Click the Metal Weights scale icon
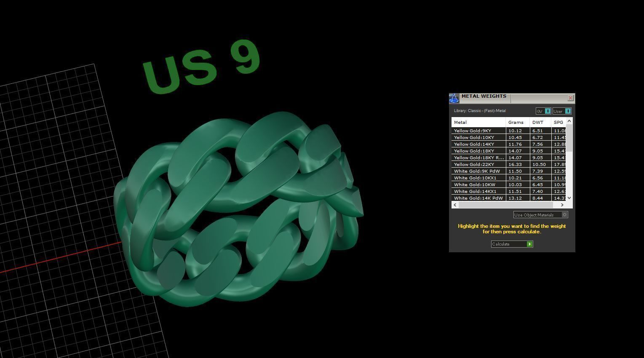The width and height of the screenshot is (644, 358). coord(454,98)
